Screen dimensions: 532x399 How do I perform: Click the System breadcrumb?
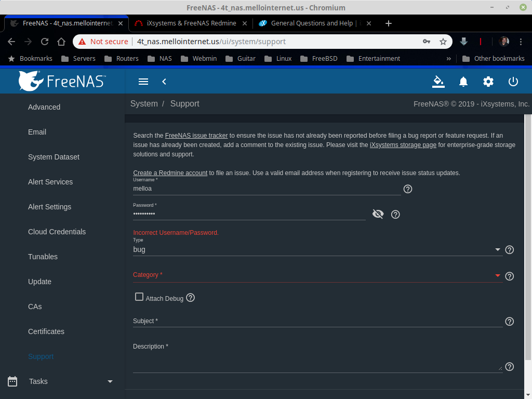point(144,103)
